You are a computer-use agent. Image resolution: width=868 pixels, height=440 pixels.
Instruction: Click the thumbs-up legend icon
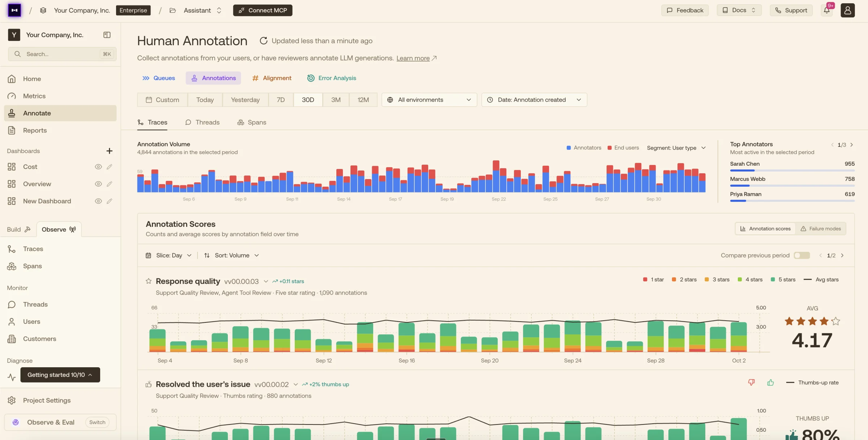coord(770,382)
